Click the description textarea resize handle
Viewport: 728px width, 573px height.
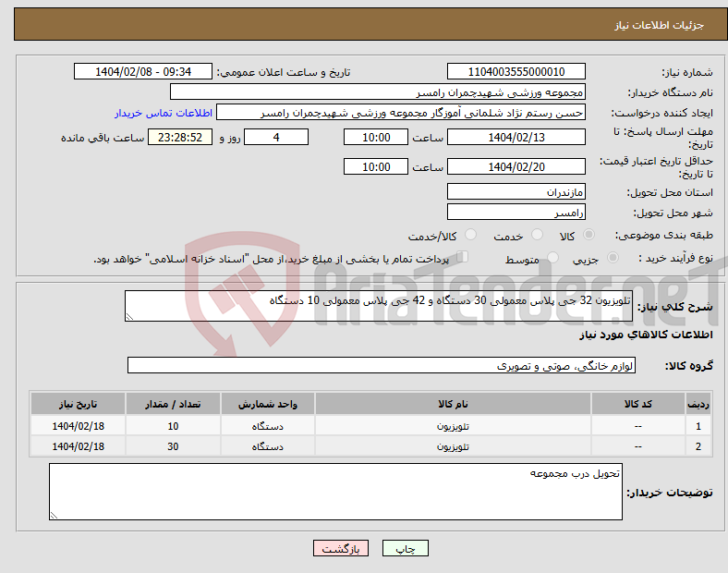click(129, 317)
